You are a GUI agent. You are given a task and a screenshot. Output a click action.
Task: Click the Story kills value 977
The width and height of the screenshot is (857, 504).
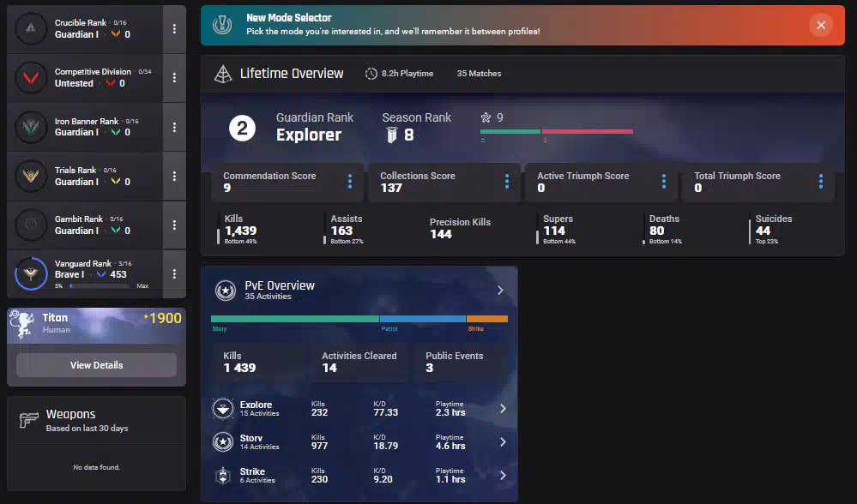coord(319,446)
